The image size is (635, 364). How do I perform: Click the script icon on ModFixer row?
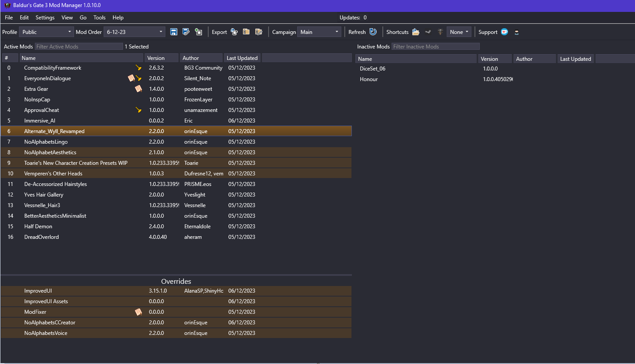click(138, 312)
